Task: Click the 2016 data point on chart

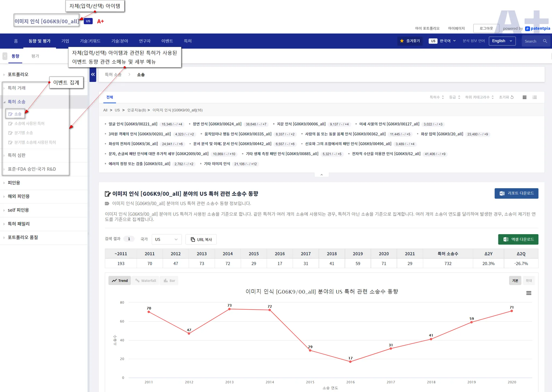Action: pyautogui.click(x=350, y=362)
